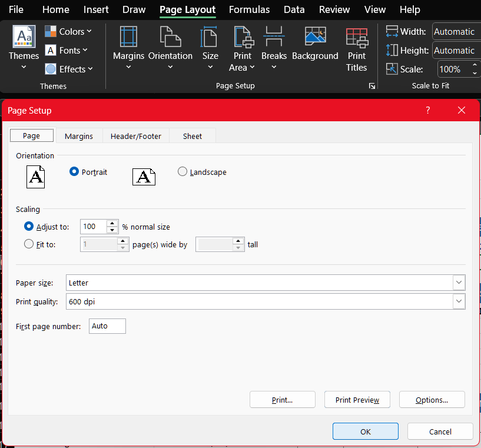Select the Landscape orientation radio button
This screenshot has width=481, height=448.
coord(183,172)
